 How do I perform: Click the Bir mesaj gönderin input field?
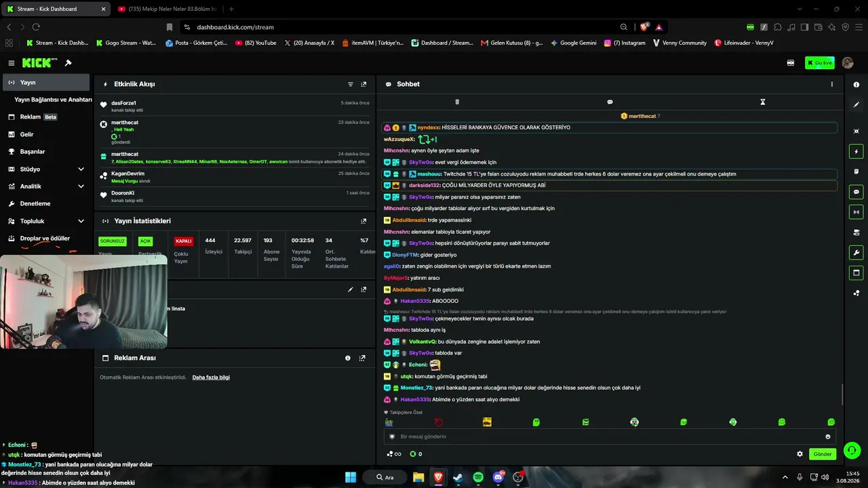click(610, 436)
